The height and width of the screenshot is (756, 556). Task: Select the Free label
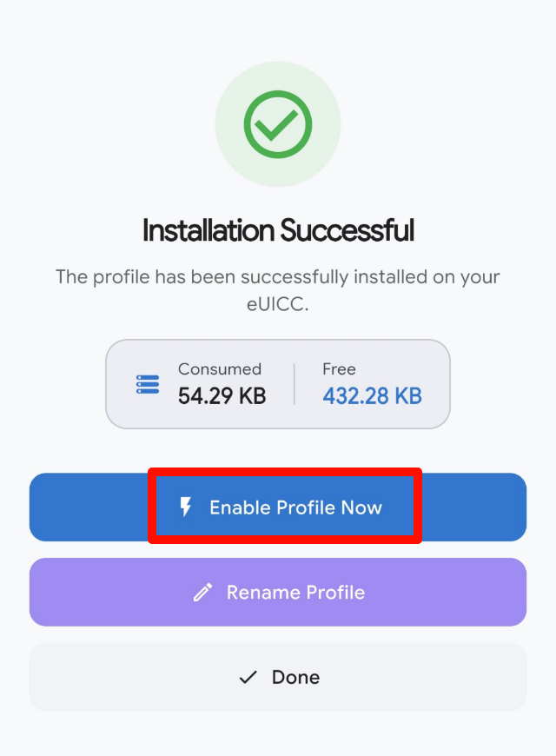[x=339, y=369]
